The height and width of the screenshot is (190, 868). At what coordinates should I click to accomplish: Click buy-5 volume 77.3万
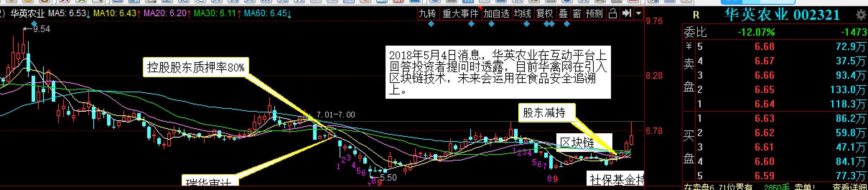click(851, 176)
